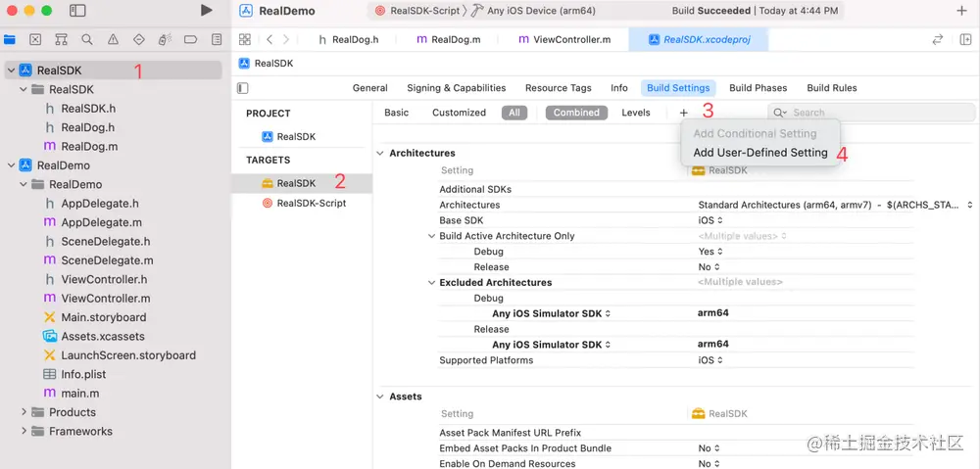The image size is (980, 469).
Task: Click the Run (play) button
Action: point(206,11)
